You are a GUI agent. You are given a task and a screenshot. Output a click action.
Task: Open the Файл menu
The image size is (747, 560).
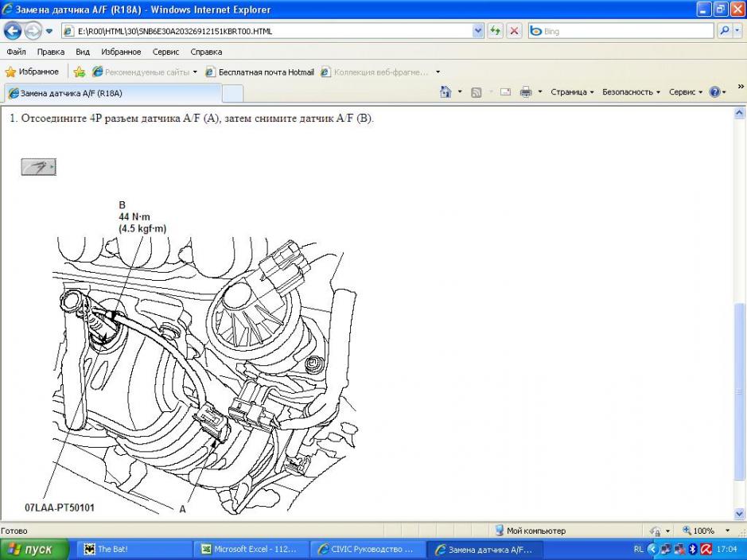click(16, 52)
